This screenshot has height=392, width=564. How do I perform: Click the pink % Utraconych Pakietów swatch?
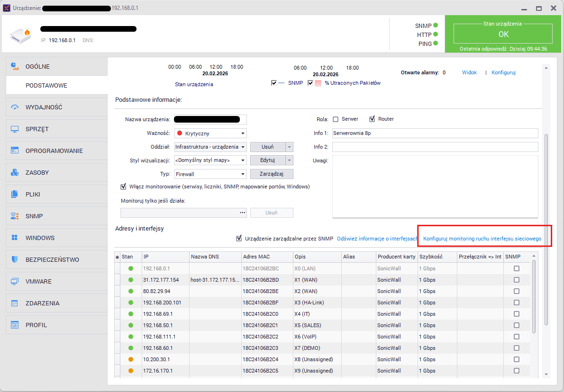pyautogui.click(x=318, y=83)
